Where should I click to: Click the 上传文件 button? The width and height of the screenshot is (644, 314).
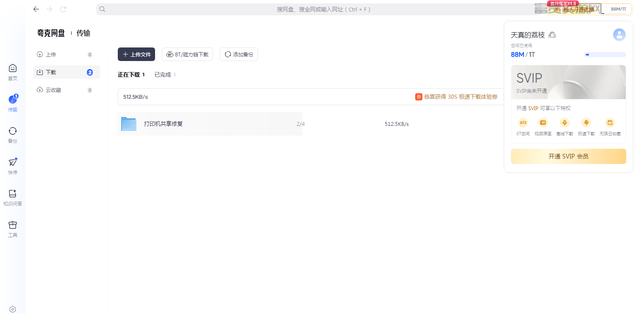click(x=136, y=54)
